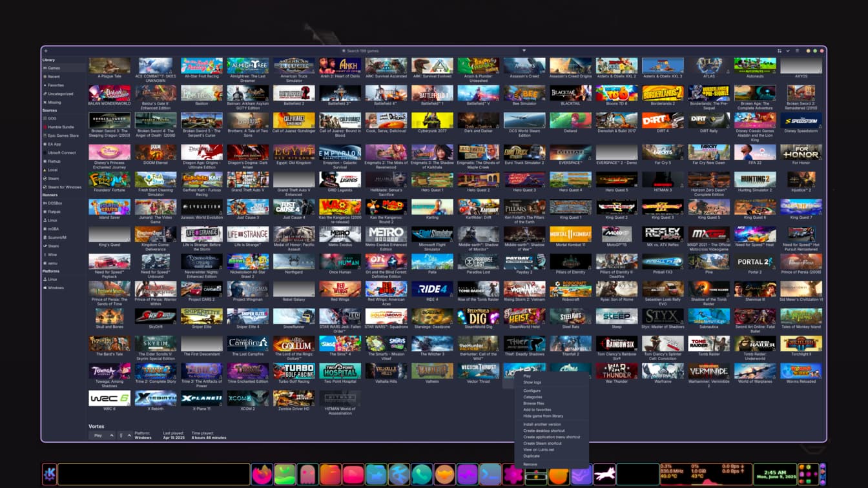Screen dimensions: 868x488
Task: Open the Epic Games Store source
Action: 63,136
